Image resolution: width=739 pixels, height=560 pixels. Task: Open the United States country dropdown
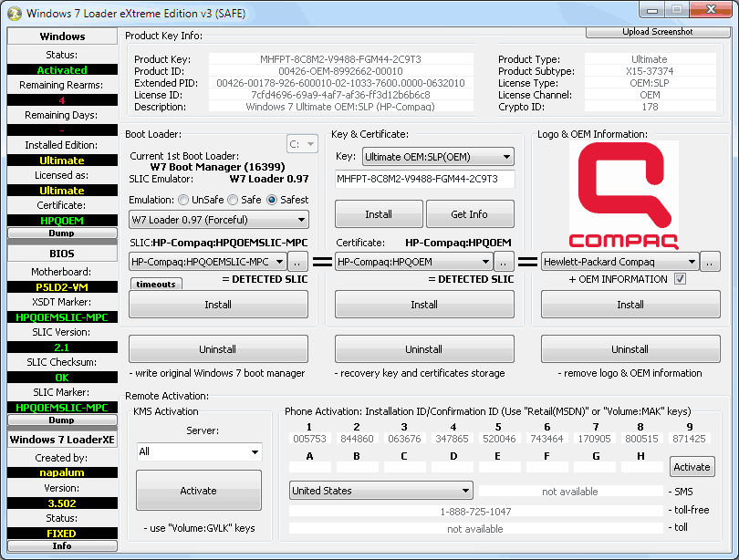[381, 491]
